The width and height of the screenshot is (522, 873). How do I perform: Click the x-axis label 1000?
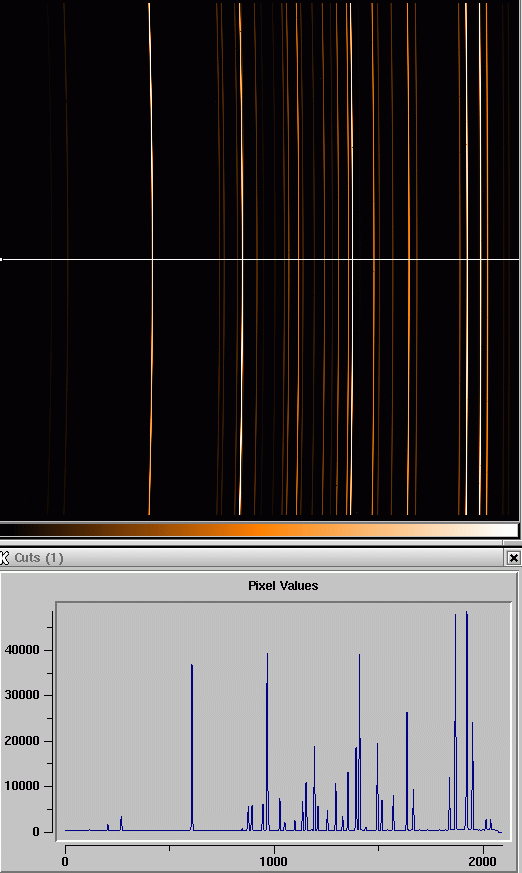(273, 861)
